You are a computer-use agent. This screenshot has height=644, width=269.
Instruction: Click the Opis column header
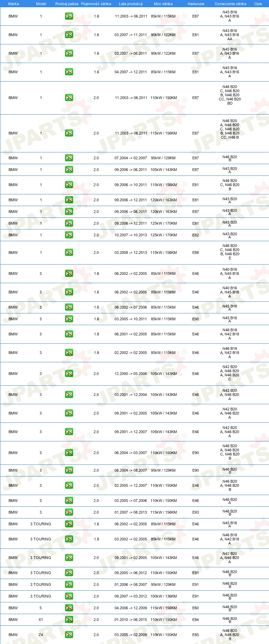(x=258, y=4)
